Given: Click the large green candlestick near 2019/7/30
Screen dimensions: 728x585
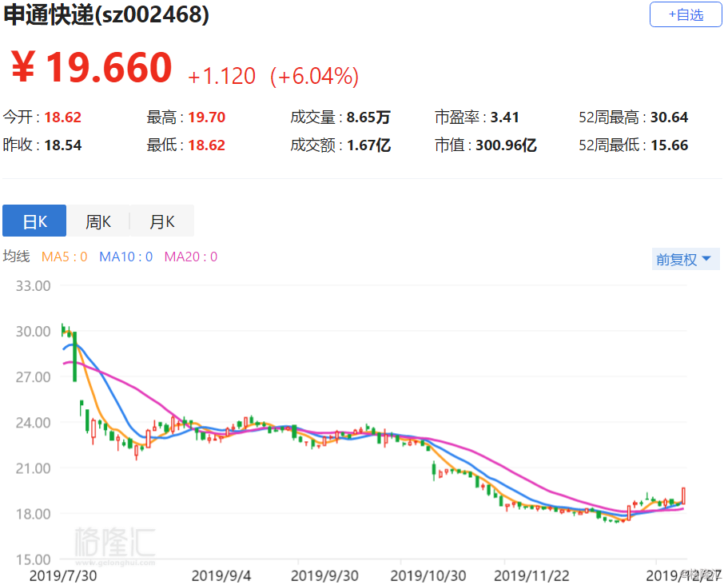Looking at the screenshot, I should [74, 356].
